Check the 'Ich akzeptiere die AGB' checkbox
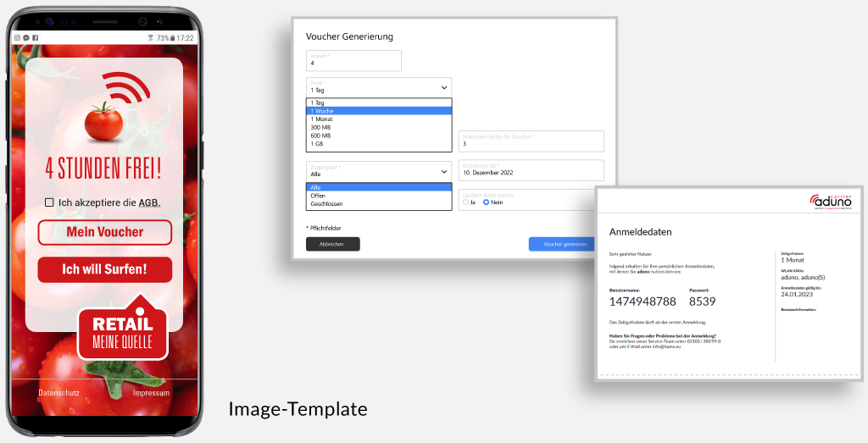The height and width of the screenshot is (443, 868). point(49,202)
